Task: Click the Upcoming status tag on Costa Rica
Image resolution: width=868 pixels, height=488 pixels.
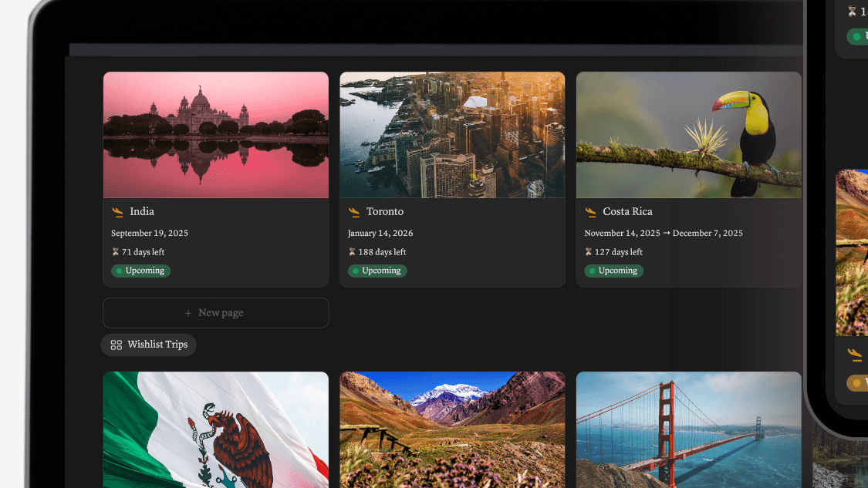Action: pyautogui.click(x=613, y=271)
